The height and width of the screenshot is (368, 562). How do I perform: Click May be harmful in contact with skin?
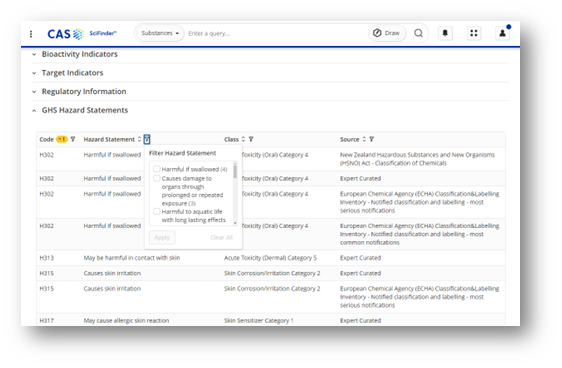pyautogui.click(x=132, y=258)
